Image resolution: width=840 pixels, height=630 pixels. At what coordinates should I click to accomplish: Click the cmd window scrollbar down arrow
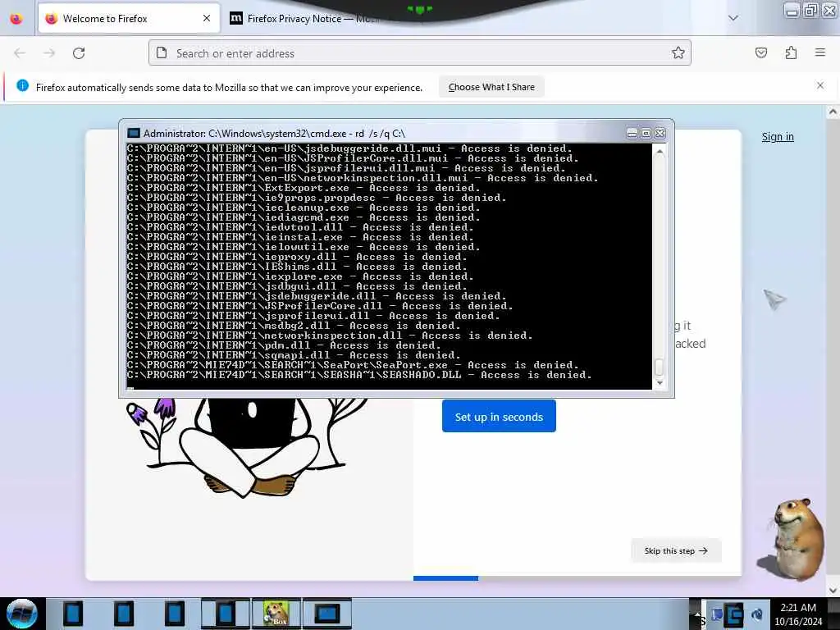click(660, 383)
